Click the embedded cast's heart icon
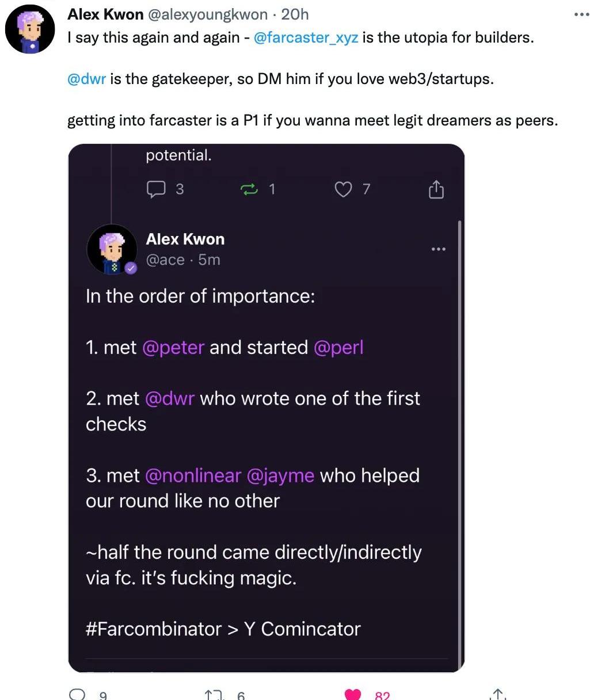609x700 pixels. pyautogui.click(x=343, y=189)
